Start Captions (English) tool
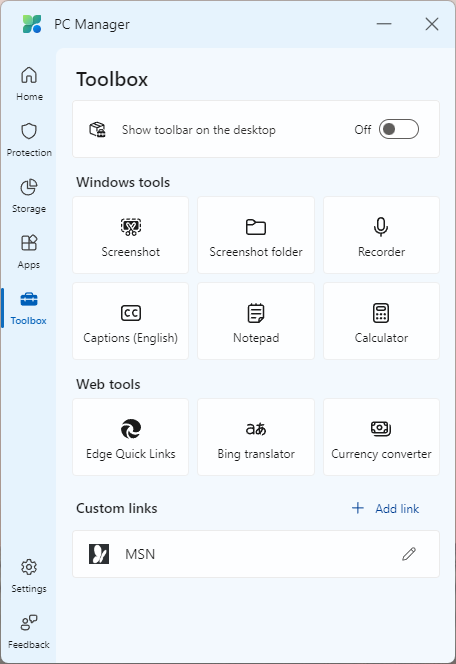The height and width of the screenshot is (664, 456). click(130, 321)
